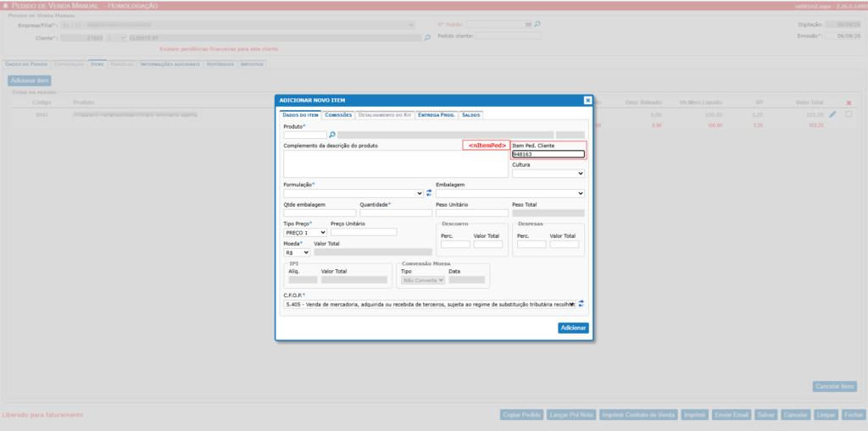This screenshot has height=431, width=868.
Task: Click the Salvar button
Action: 765,415
